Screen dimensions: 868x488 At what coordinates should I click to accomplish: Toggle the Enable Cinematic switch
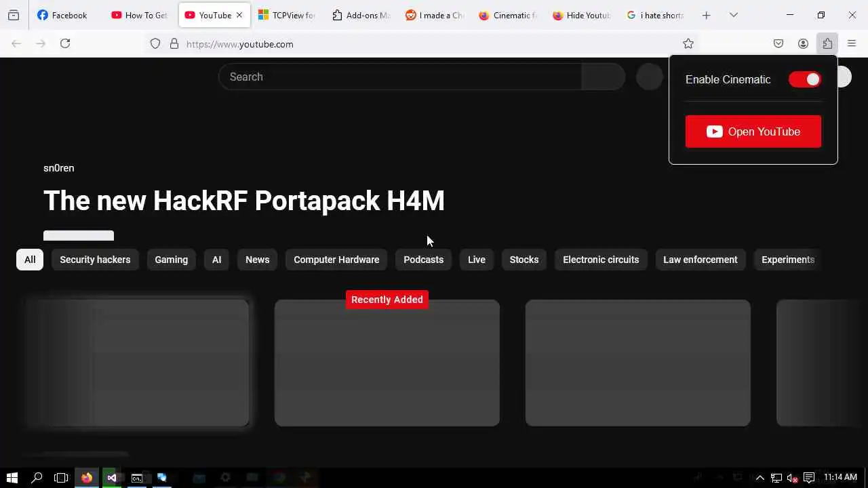(805, 79)
